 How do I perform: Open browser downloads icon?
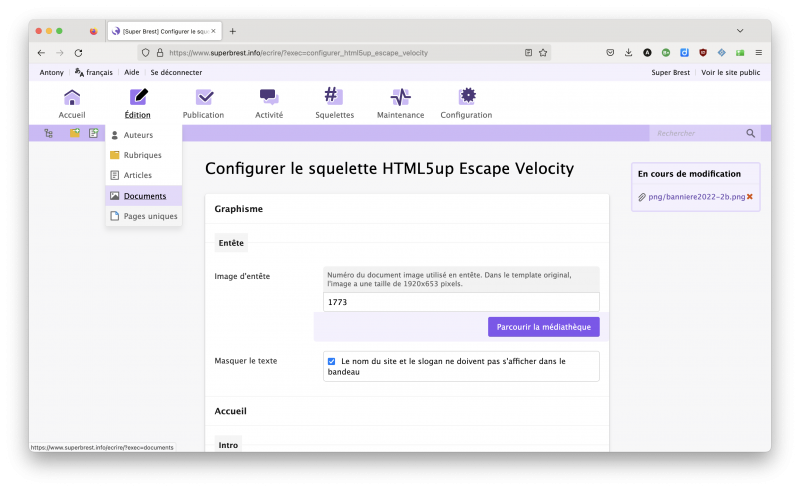629,53
